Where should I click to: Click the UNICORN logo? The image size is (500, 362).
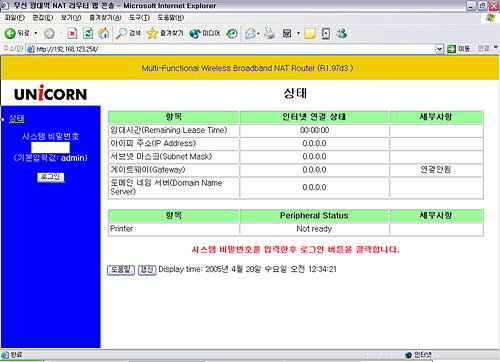[x=51, y=93]
